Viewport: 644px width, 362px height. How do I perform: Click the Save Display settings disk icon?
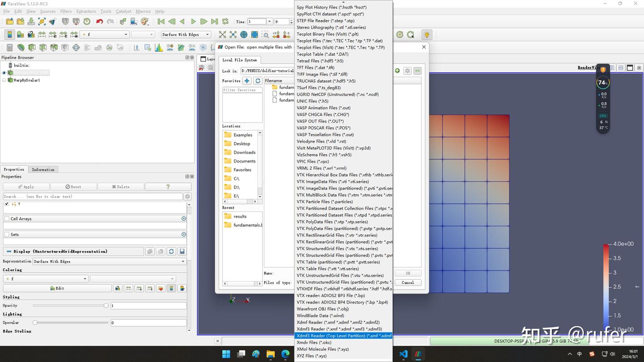coord(182,252)
